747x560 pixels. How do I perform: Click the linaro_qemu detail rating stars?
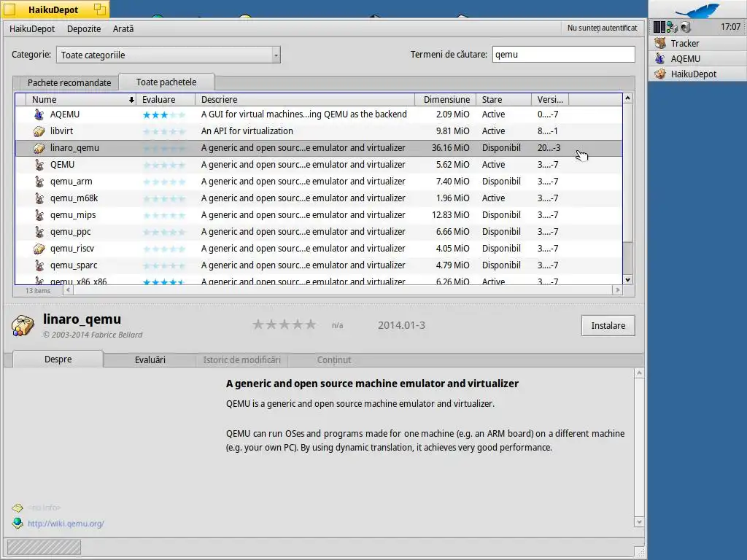coord(284,324)
